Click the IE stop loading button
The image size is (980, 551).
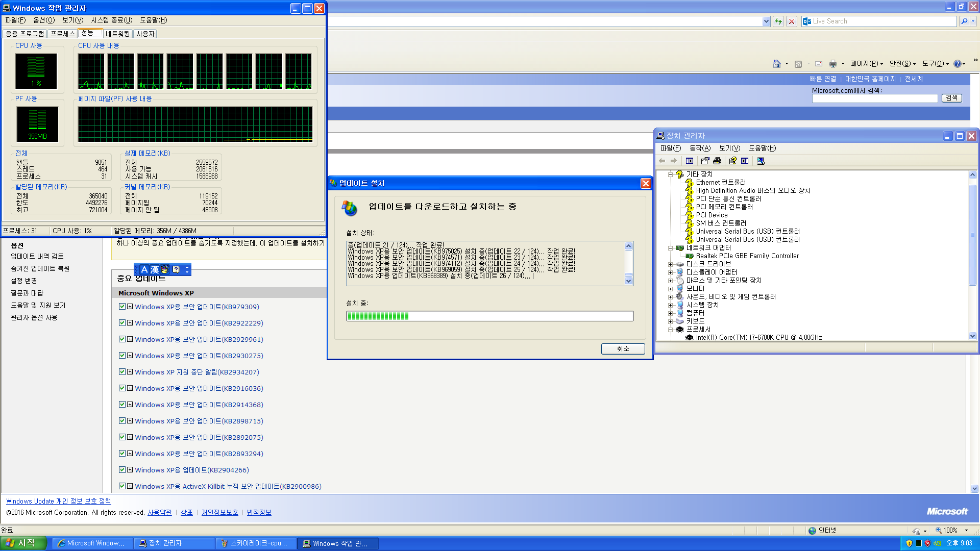(x=792, y=21)
